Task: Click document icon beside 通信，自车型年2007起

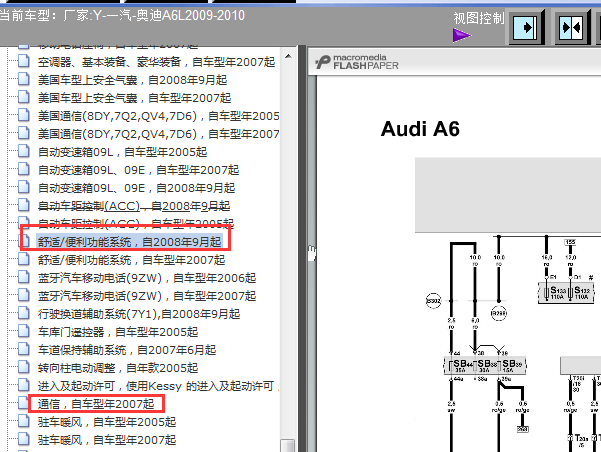Action: pos(24,404)
